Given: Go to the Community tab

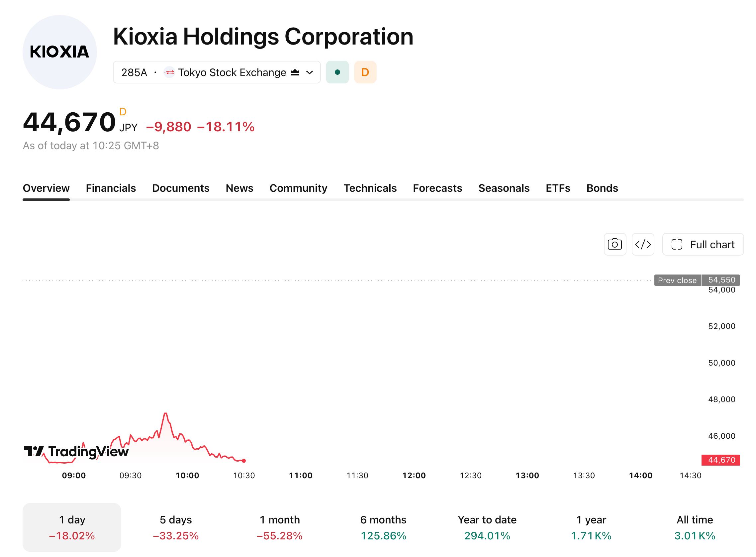Looking at the screenshot, I should point(299,188).
